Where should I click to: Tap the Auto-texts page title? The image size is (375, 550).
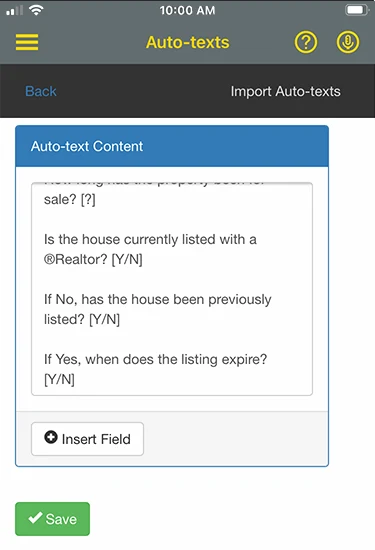tap(188, 42)
